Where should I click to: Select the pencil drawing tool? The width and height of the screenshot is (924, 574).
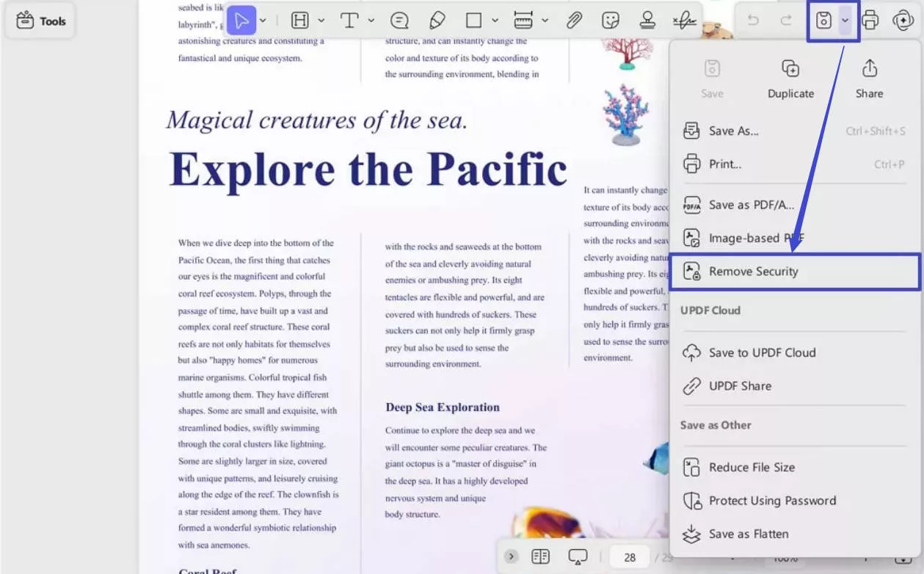[437, 21]
